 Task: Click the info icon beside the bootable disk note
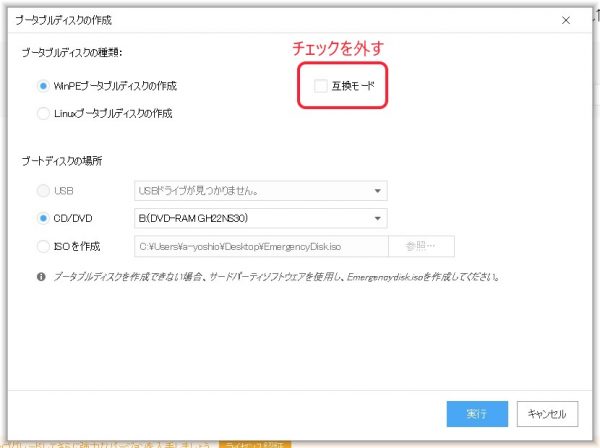[43, 277]
